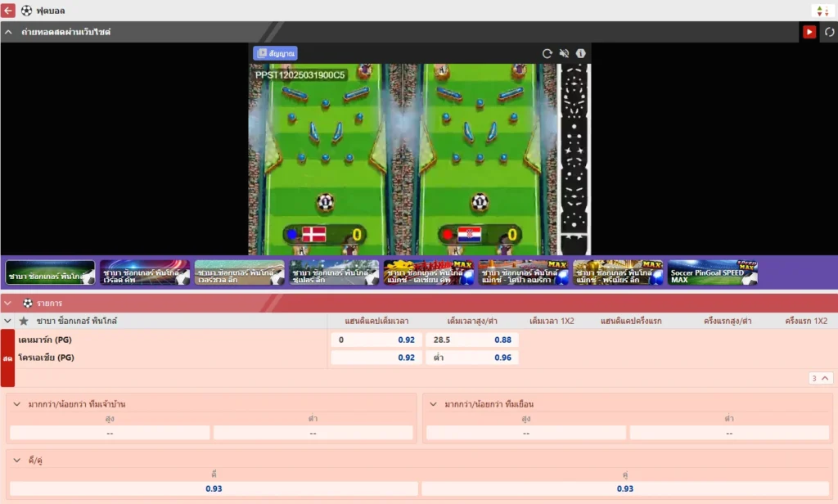
Task: Collapse ซาบา ซ็อกเกอร์ พินโกล์ league row
Action: click(x=7, y=322)
